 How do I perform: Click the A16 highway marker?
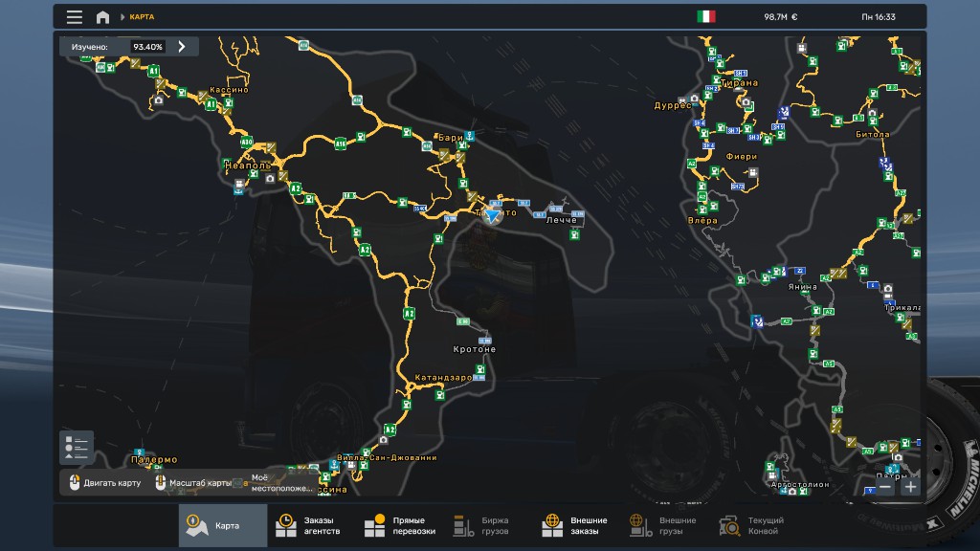coord(340,144)
